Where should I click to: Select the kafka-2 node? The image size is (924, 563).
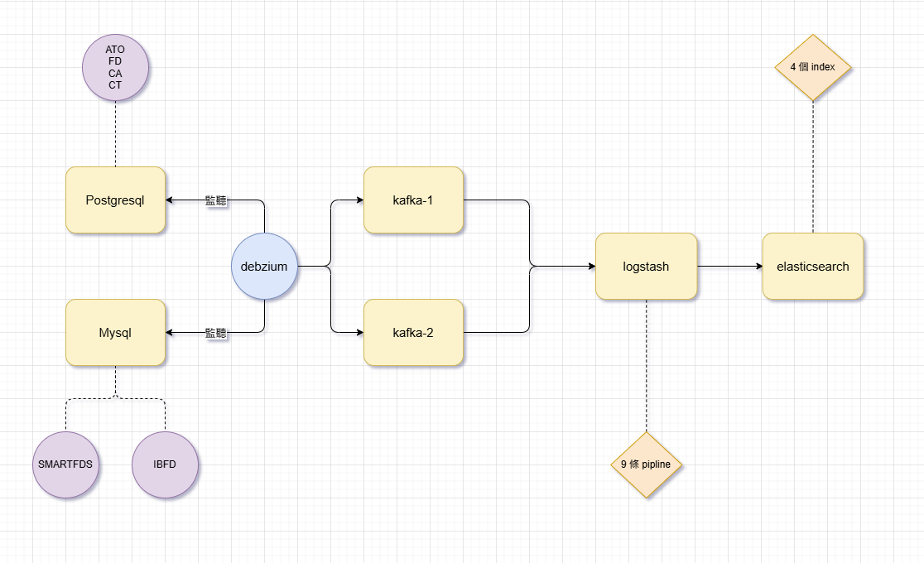(413, 333)
